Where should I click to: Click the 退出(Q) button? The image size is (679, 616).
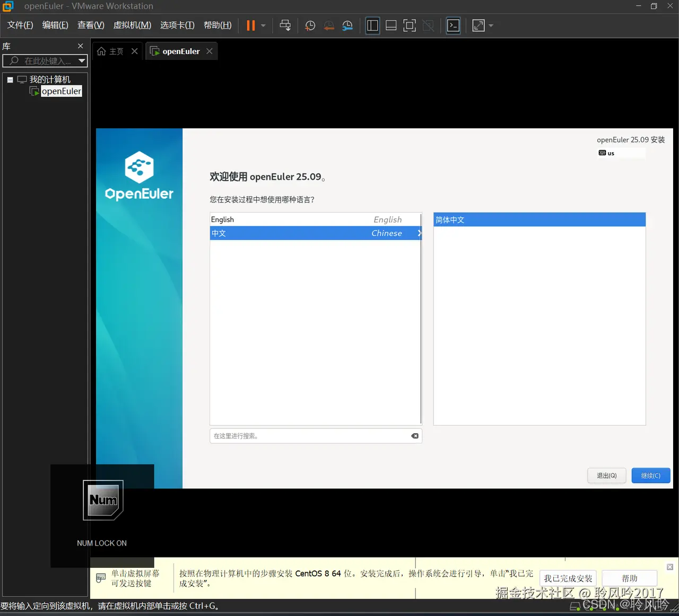[607, 476]
